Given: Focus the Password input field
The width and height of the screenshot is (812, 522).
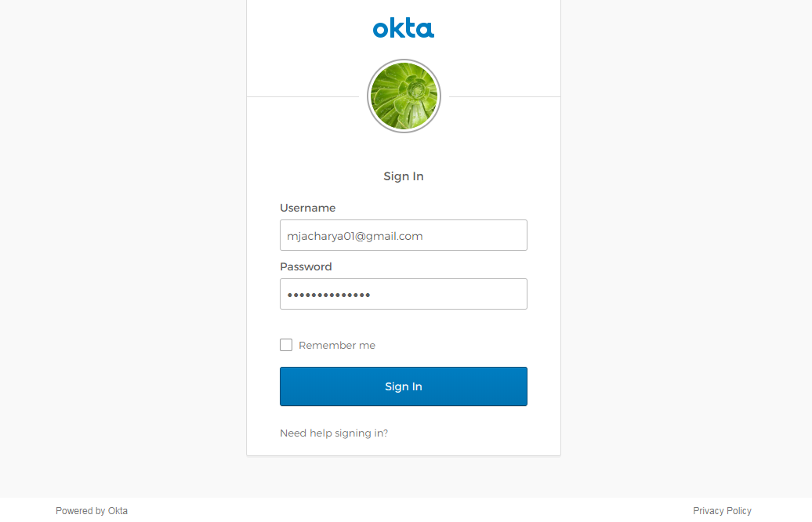Looking at the screenshot, I should 404,294.
